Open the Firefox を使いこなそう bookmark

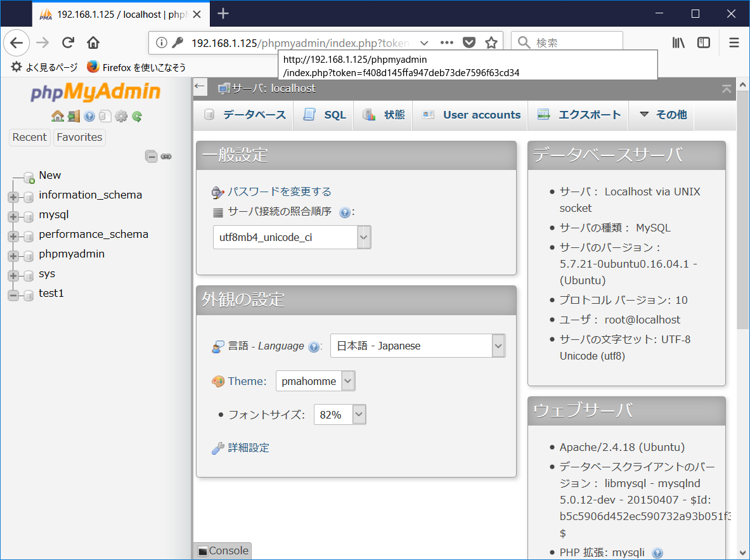point(137,67)
